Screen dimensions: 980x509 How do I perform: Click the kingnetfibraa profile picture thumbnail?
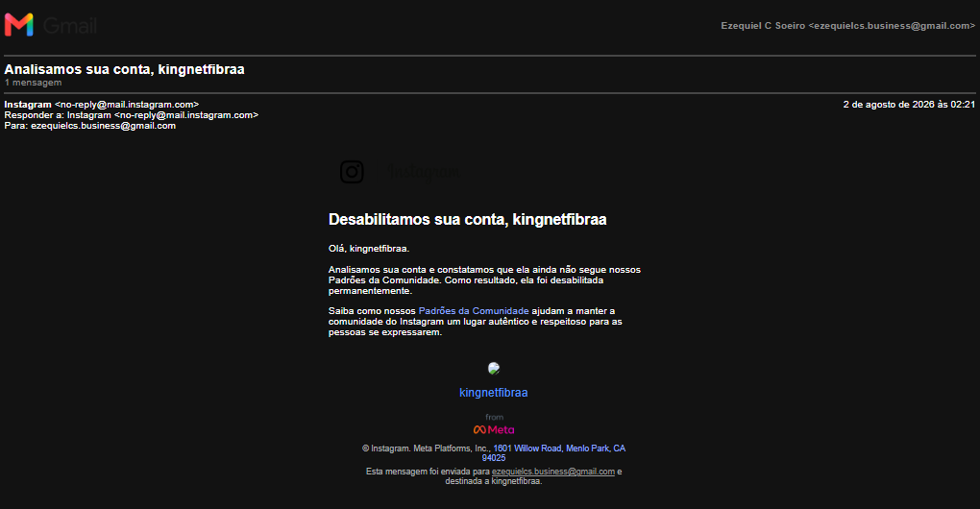click(494, 369)
